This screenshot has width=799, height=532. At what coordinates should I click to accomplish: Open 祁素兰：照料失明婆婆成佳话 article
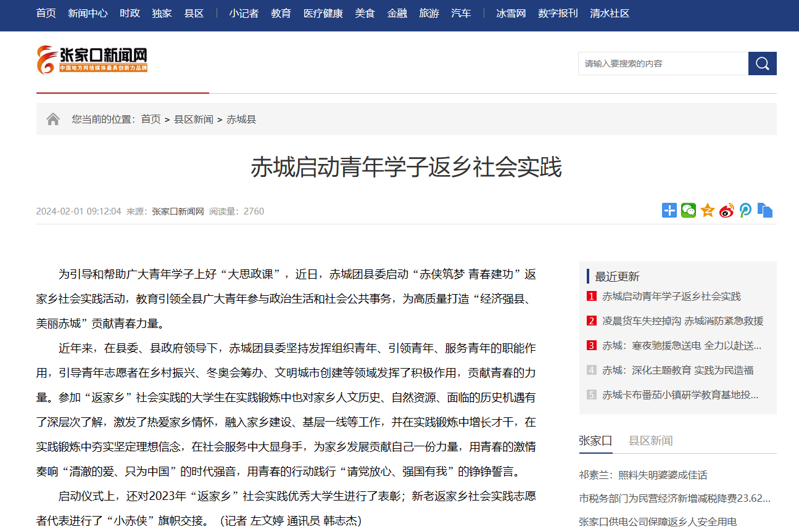(643, 475)
